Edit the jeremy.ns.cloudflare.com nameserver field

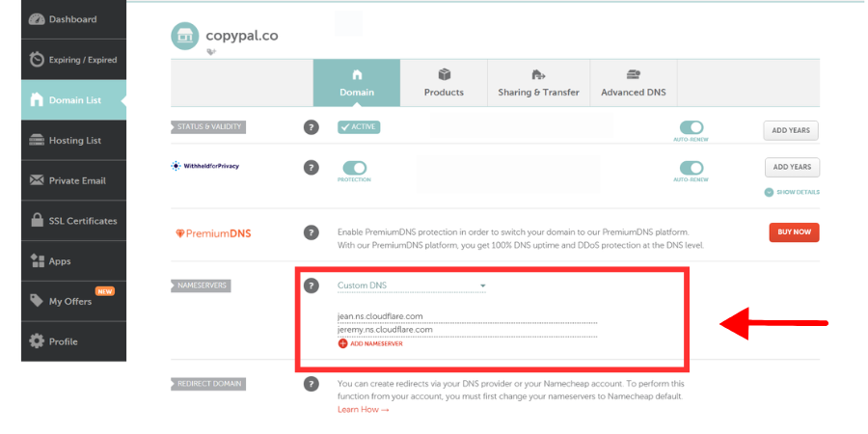(467, 330)
